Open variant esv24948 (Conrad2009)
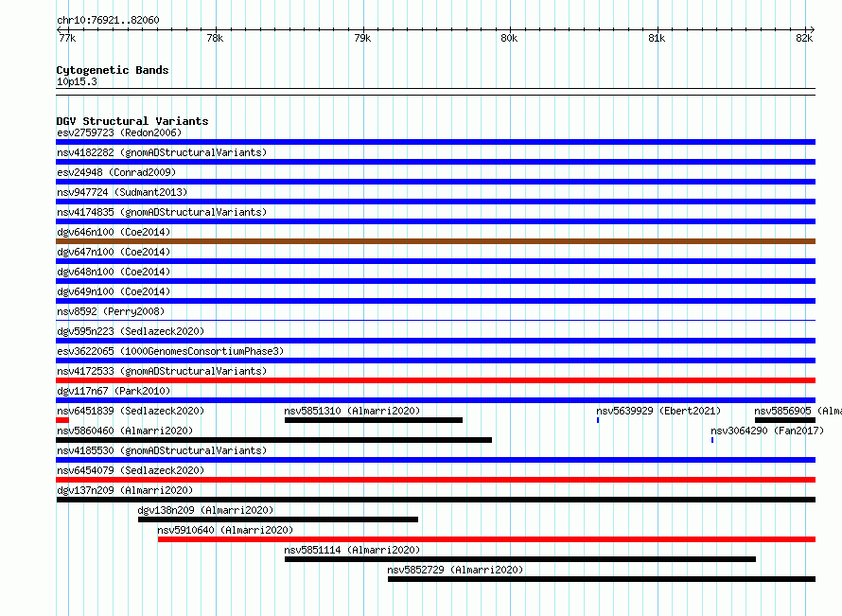 pyautogui.click(x=116, y=172)
